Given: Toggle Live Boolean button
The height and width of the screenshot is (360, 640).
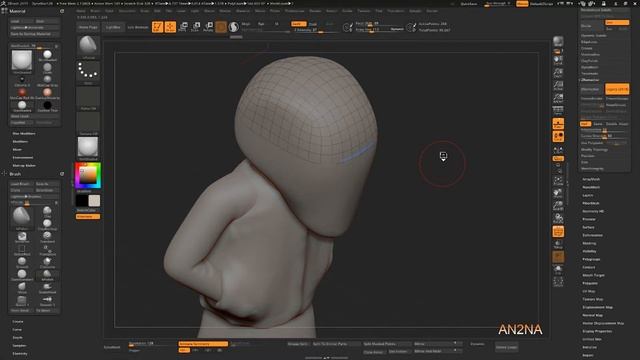Looking at the screenshot, I should 138,27.
